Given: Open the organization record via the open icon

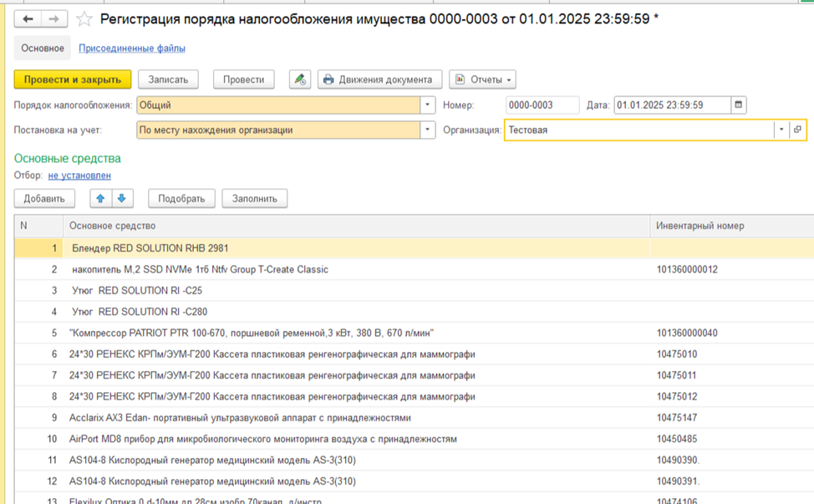Looking at the screenshot, I should 797,130.
